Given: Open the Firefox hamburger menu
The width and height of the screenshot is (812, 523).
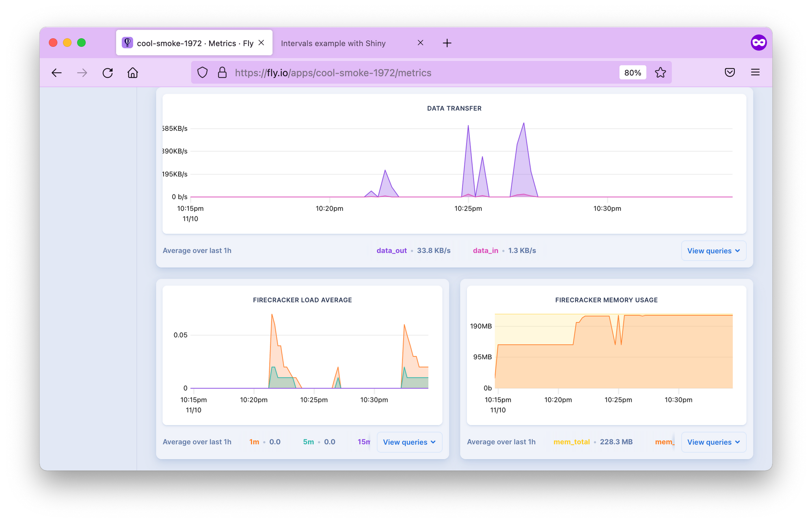Looking at the screenshot, I should coord(755,72).
